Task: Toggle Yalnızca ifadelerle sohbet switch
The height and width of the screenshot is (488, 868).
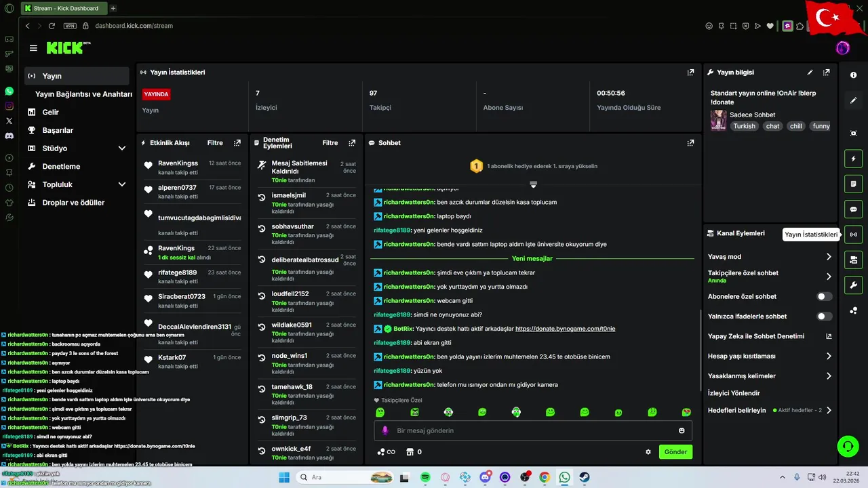Action: (824, 317)
